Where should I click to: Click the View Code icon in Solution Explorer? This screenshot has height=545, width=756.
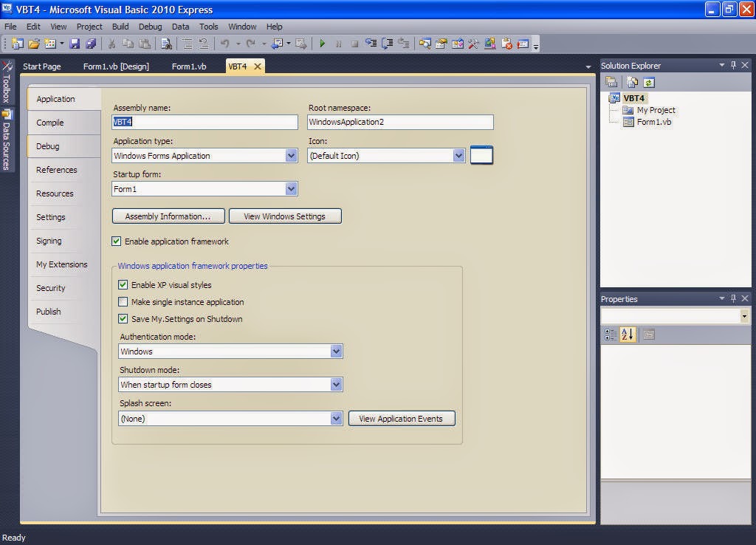coord(632,82)
